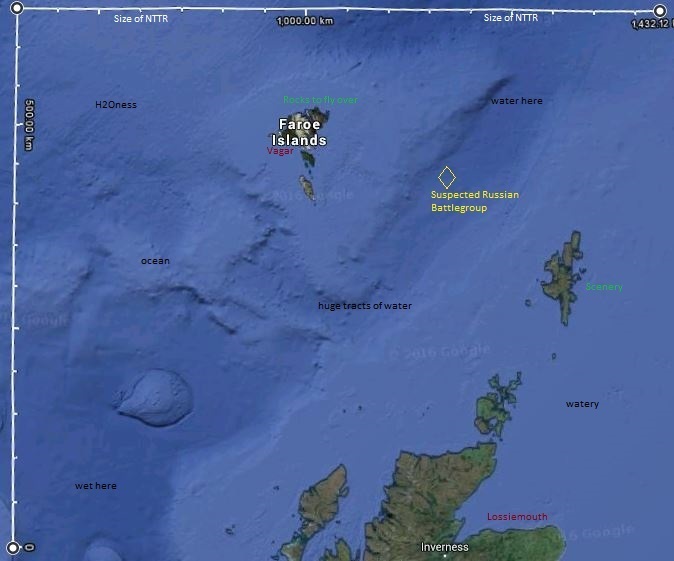Click the 'Inverness' city label
The width and height of the screenshot is (674, 561).
click(x=444, y=547)
